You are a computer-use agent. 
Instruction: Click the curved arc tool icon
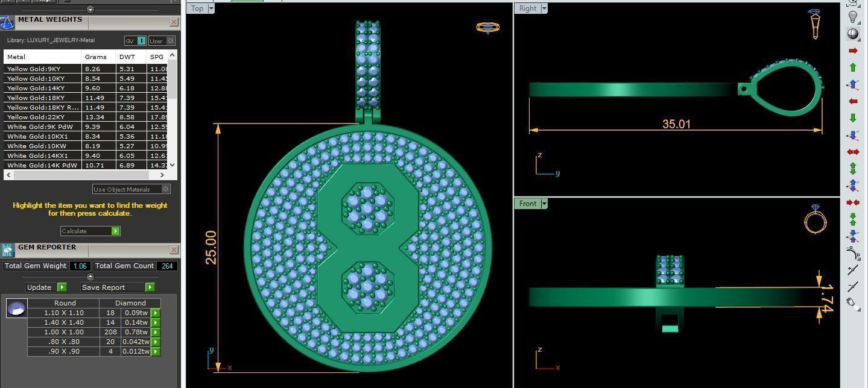click(852, 253)
